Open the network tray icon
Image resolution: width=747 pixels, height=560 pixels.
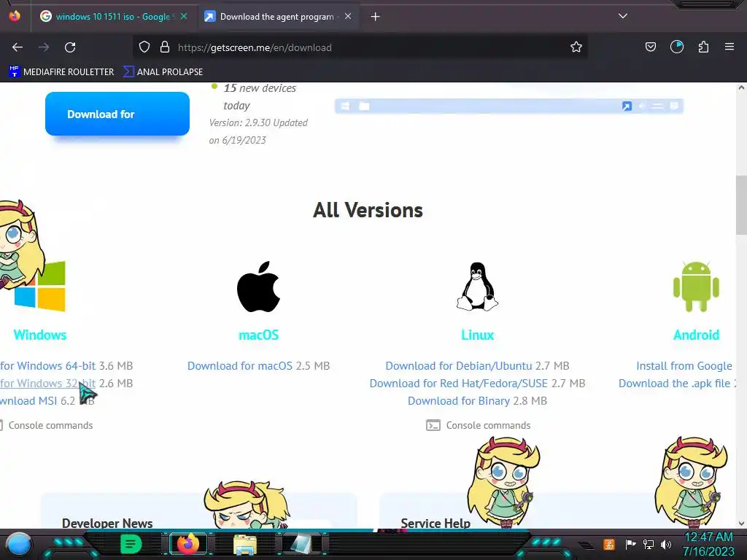pyautogui.click(x=649, y=544)
